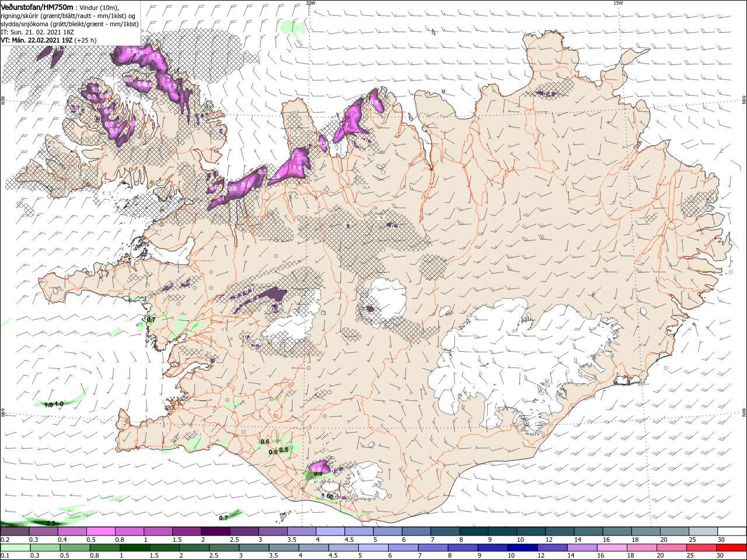Click the 15W longitude label on the top edge

click(618, 3)
